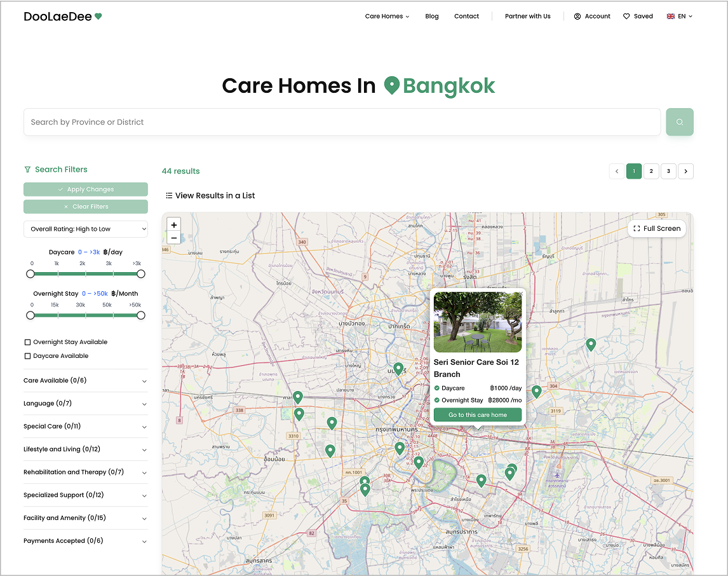Image resolution: width=728 pixels, height=576 pixels.
Task: Open the Care Homes menu
Action: (387, 17)
